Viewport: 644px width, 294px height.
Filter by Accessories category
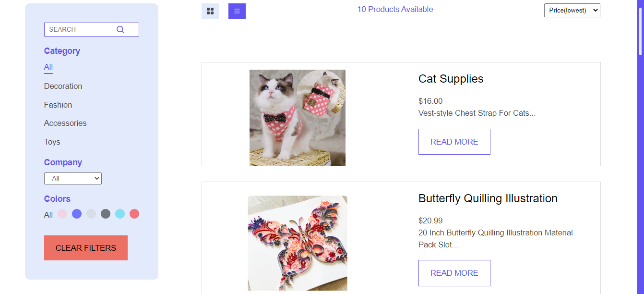(65, 123)
